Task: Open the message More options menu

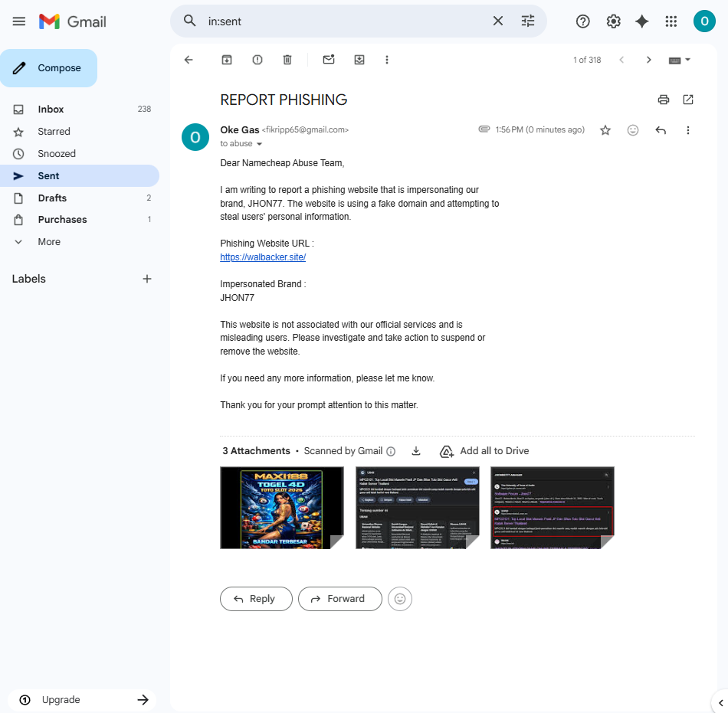Action: 688,130
